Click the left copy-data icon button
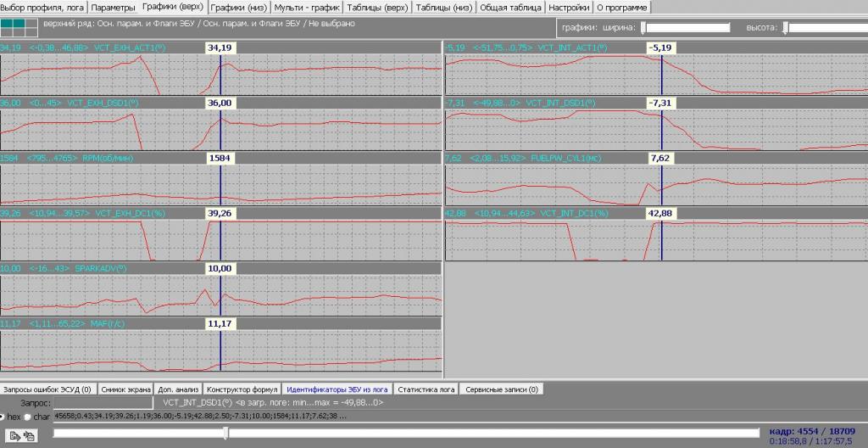This screenshot has height=448, width=868. (14, 436)
